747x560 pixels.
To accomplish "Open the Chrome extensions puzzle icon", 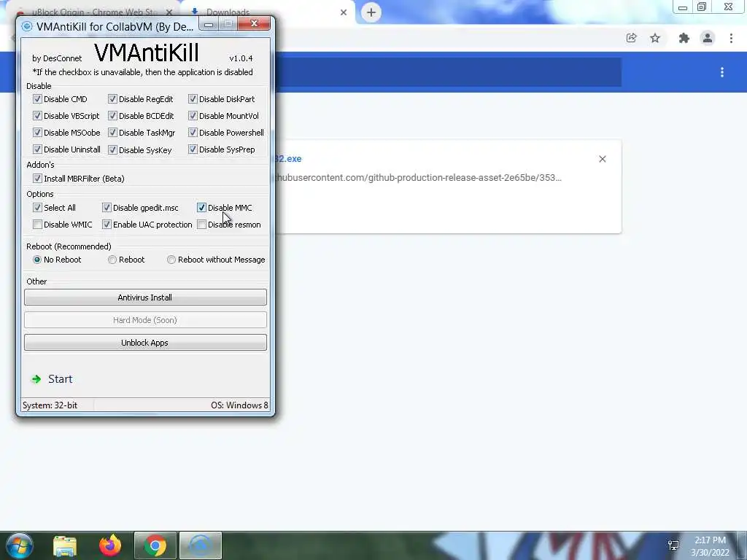I will (684, 38).
